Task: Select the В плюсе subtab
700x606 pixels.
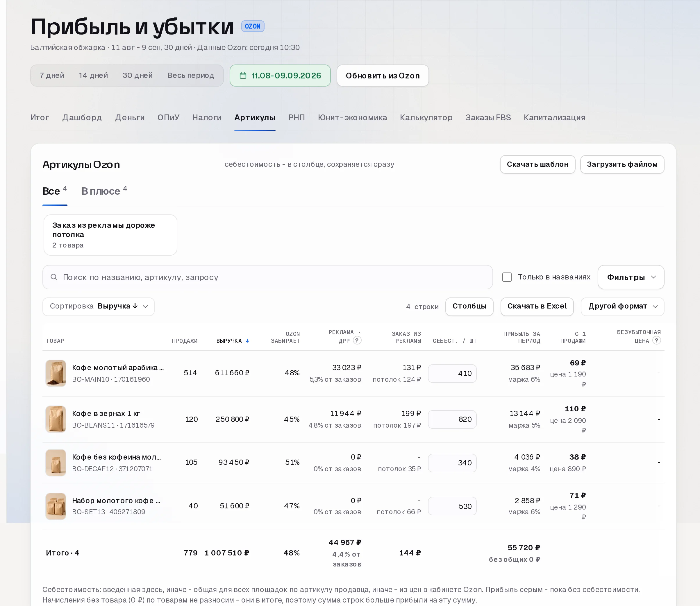Action: pyautogui.click(x=104, y=191)
